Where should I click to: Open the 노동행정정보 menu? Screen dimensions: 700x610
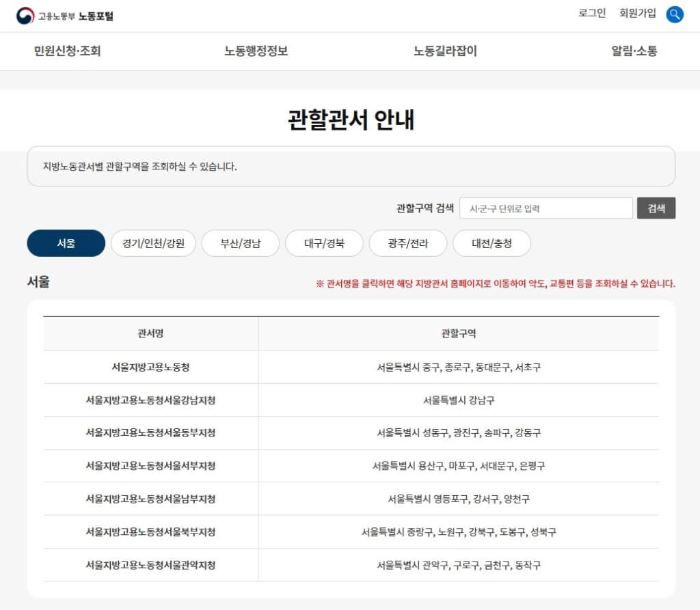(x=256, y=51)
